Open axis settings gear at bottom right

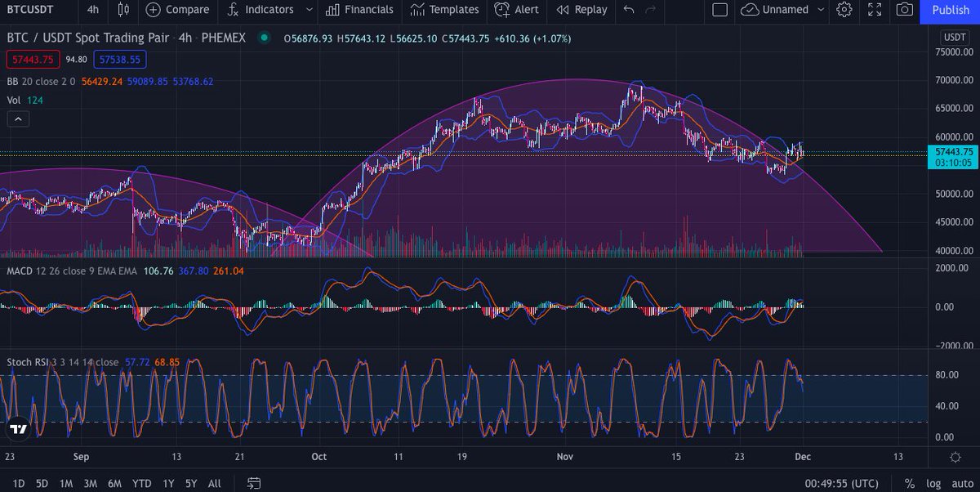[x=955, y=457]
